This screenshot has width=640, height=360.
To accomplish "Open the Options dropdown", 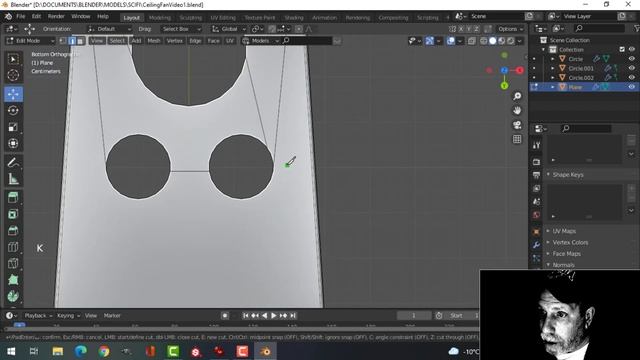I will pyautogui.click(x=510, y=29).
